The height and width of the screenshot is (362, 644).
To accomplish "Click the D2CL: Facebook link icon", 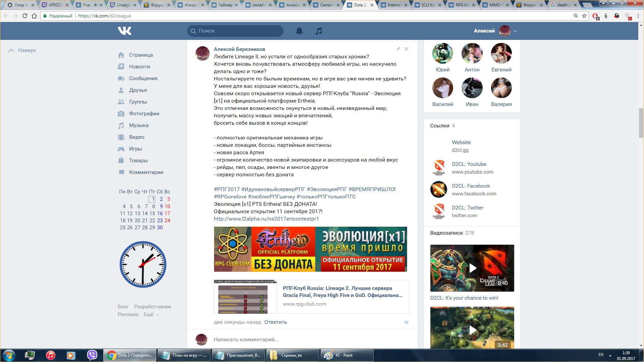I will click(x=439, y=189).
